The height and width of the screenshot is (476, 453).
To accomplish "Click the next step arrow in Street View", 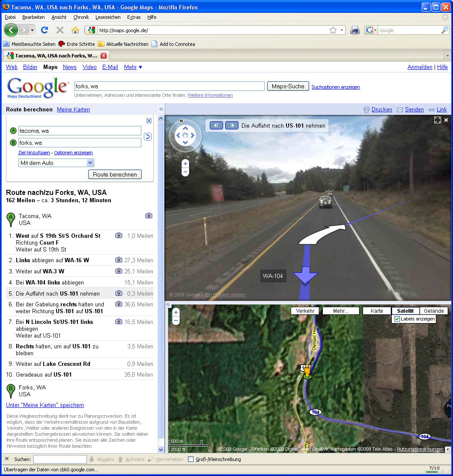I will point(232,126).
